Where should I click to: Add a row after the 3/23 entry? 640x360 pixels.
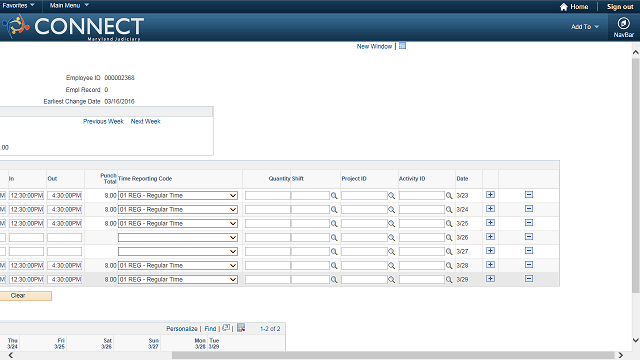(490, 195)
